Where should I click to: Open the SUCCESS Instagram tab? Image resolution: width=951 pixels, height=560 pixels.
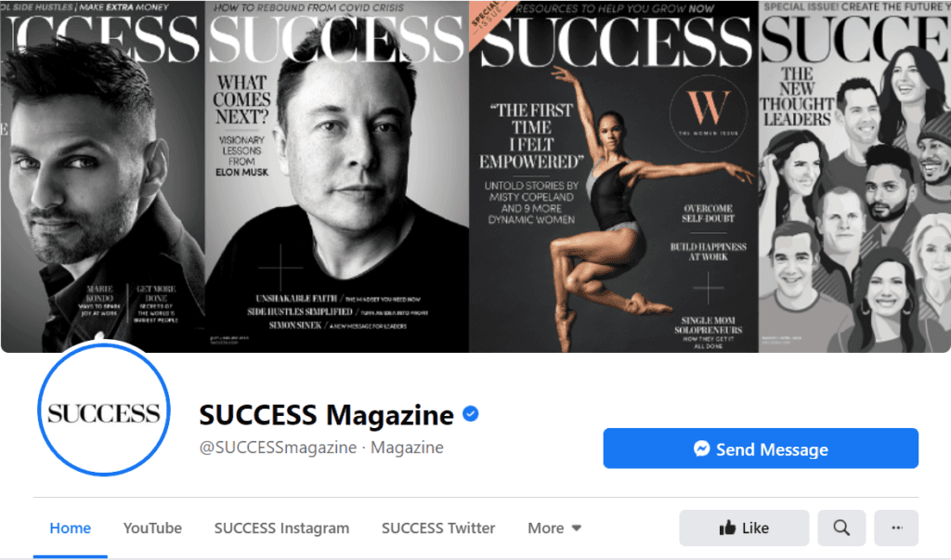pyautogui.click(x=281, y=528)
